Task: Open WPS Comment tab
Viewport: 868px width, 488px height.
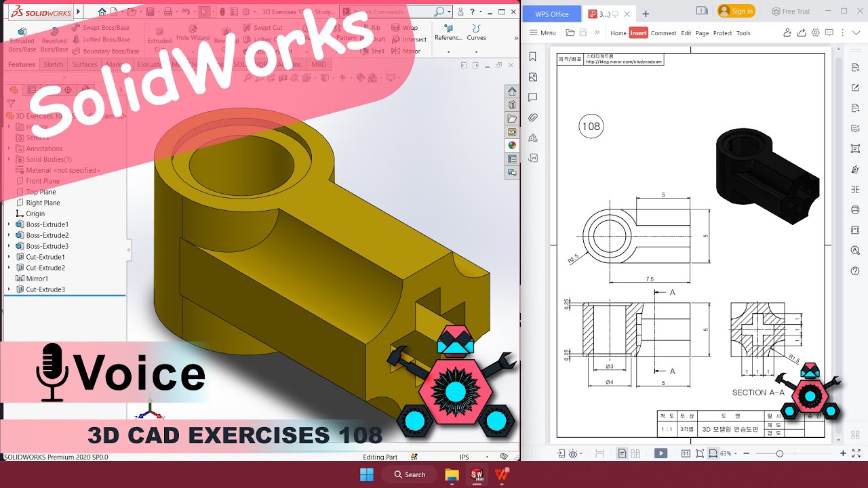Action: 664,33
